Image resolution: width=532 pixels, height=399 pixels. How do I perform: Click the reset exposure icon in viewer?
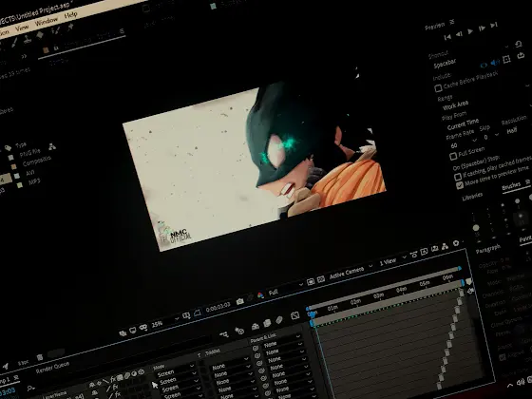456,243
